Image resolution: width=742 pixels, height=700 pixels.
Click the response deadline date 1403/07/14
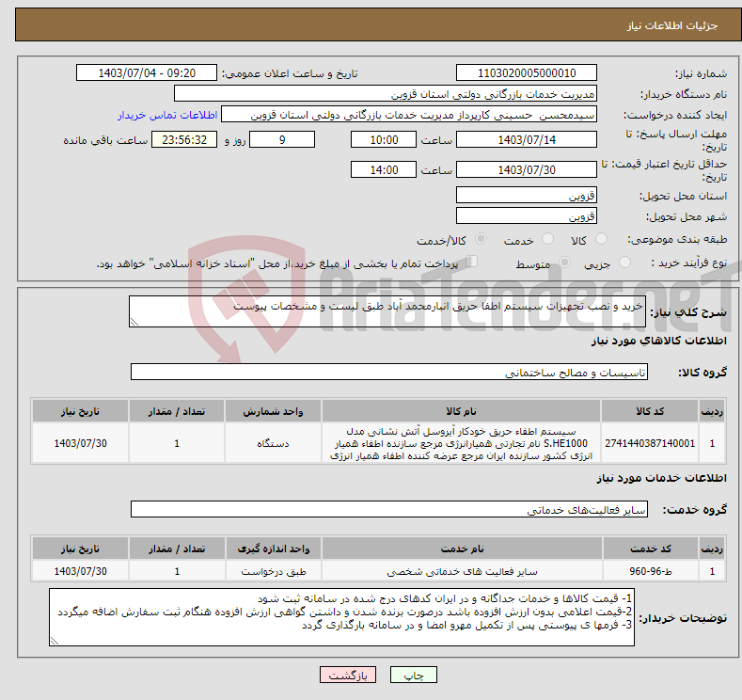coord(527,139)
